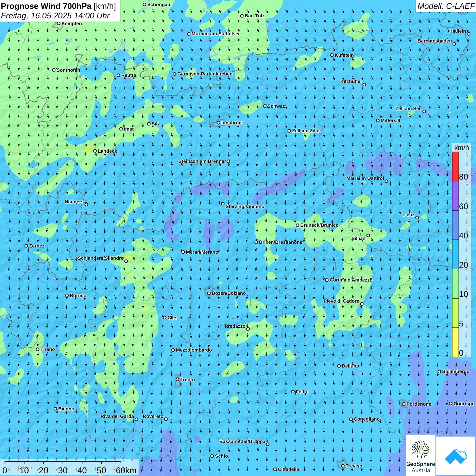476x476 pixels.
Task: Click the 'Hallein' label
Action: (x=458, y=31)
